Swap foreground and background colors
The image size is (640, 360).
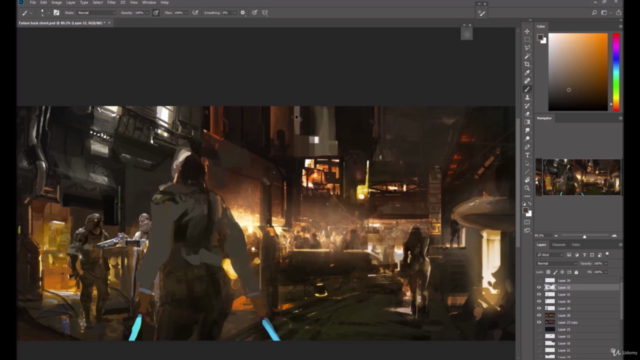click(x=530, y=203)
